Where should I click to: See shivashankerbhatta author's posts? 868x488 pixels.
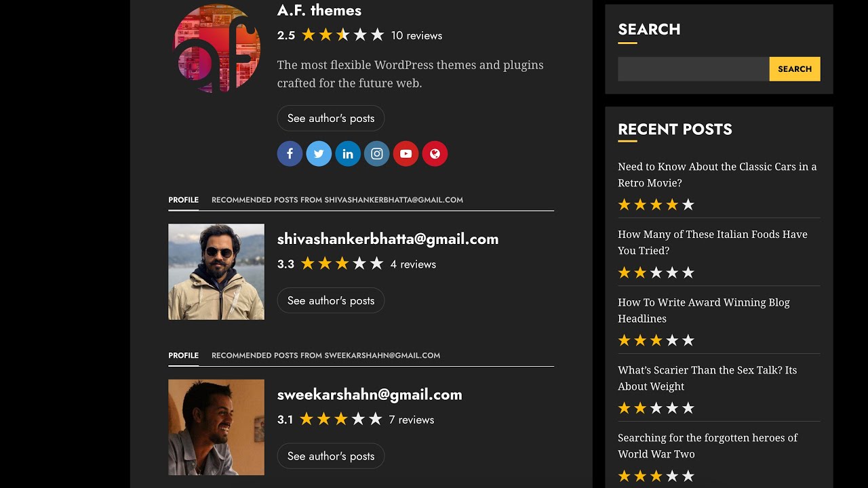[x=331, y=300]
